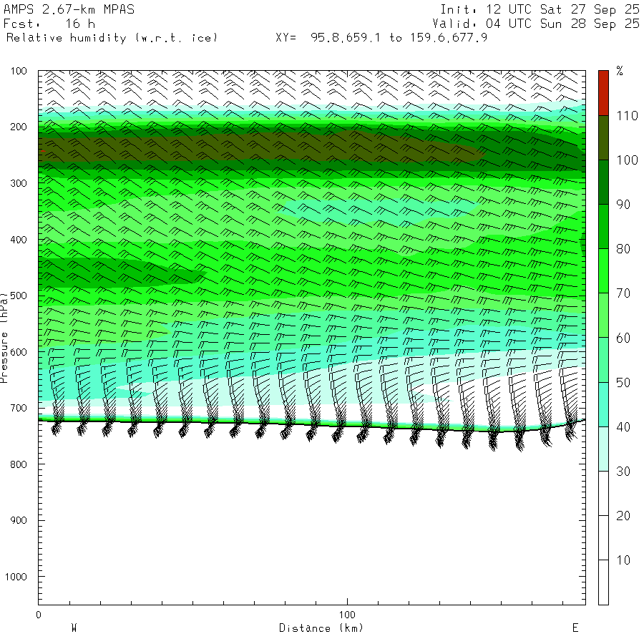Click the 1000 hPa pressure axis label
The image size is (644, 644).
(16, 577)
